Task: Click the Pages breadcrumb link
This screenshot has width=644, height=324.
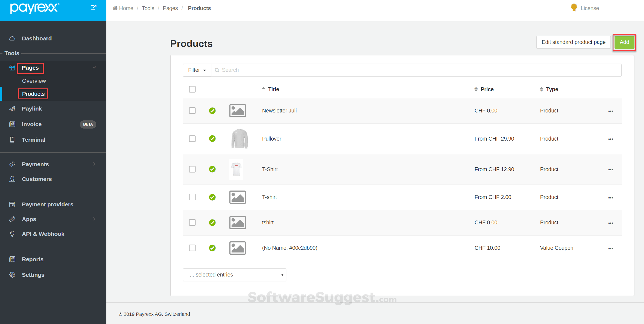Action: 170,8
